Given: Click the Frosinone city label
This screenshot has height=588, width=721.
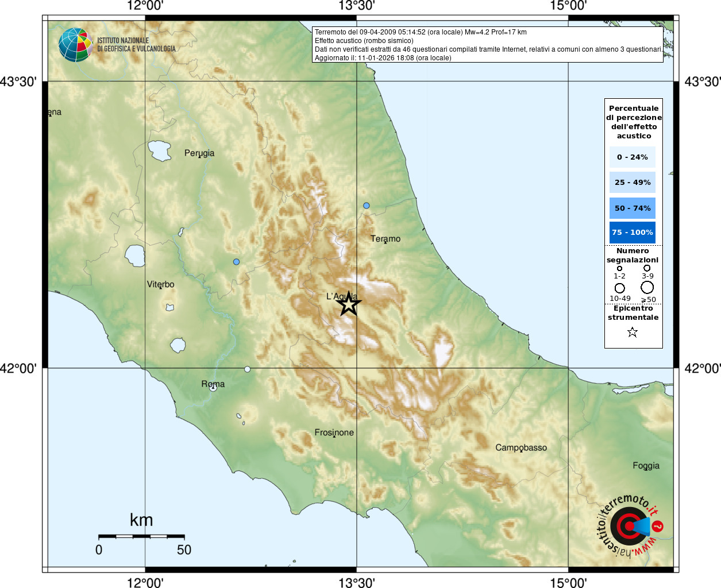Looking at the screenshot, I should tap(334, 432).
